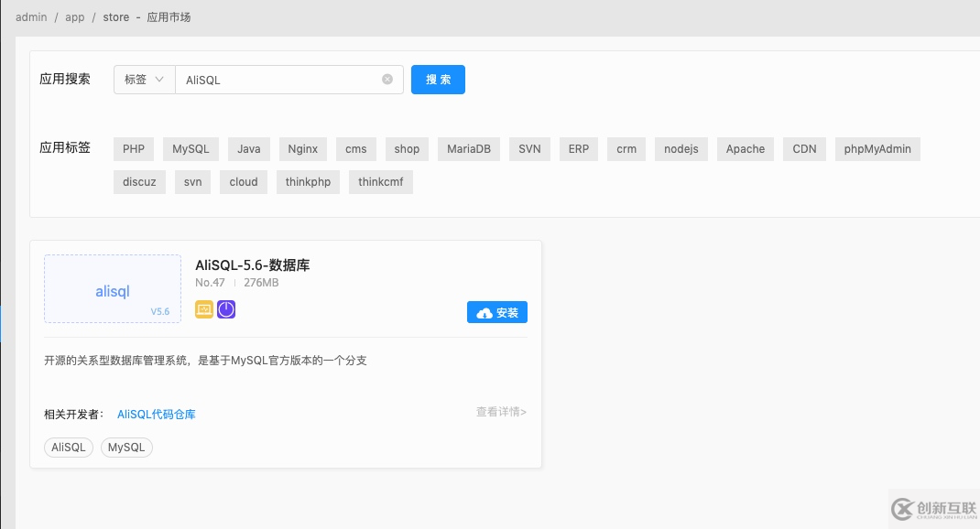The width and height of the screenshot is (980, 529).
Task: Select the uppercase SVN tag
Action: pos(530,149)
